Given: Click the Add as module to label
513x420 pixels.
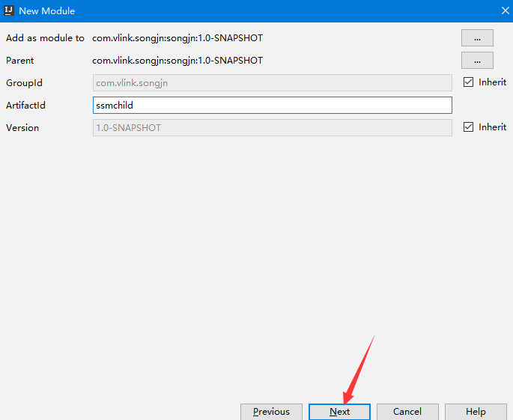Looking at the screenshot, I should pyautogui.click(x=45, y=38).
